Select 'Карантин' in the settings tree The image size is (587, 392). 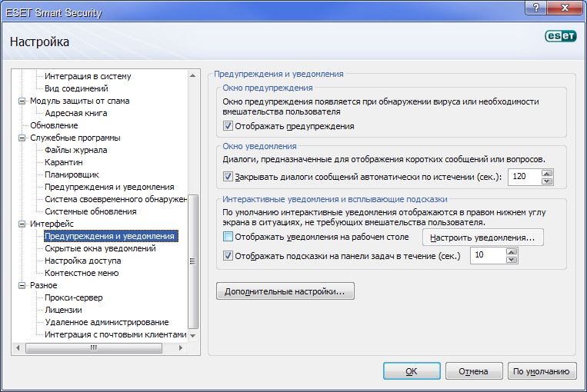click(63, 162)
